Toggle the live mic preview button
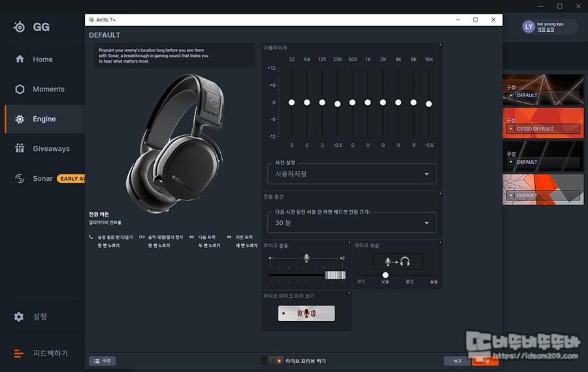588x372 pixels. (306, 313)
